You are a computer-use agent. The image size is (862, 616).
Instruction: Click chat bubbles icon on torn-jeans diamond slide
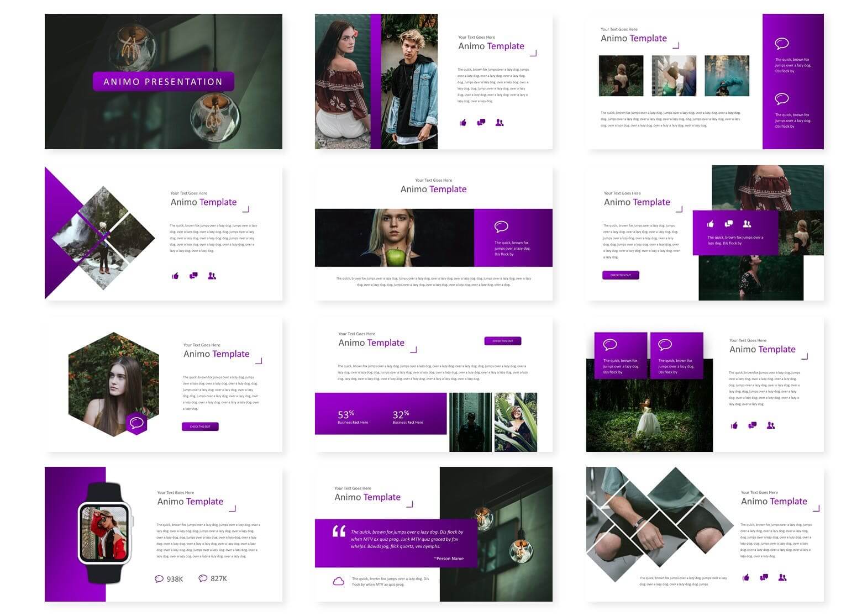[764, 577]
